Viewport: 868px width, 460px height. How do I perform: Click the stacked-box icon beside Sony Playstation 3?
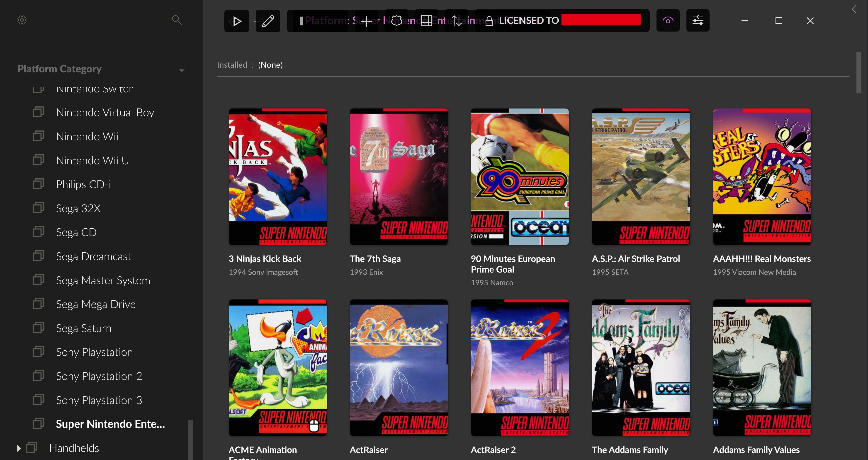click(x=38, y=400)
